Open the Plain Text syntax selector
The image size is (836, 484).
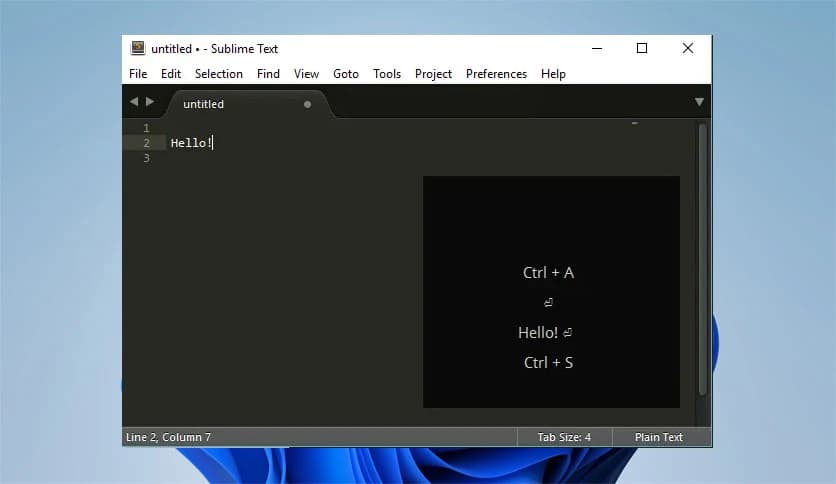coord(658,437)
